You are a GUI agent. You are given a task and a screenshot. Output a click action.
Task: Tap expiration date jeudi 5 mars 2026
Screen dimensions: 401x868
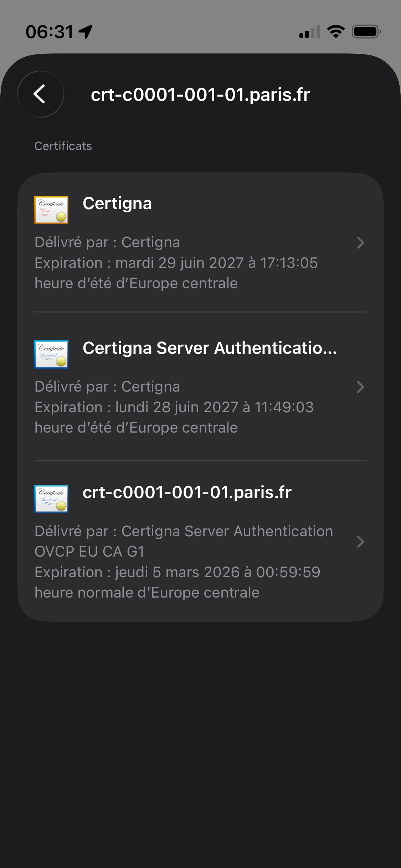[177, 572]
